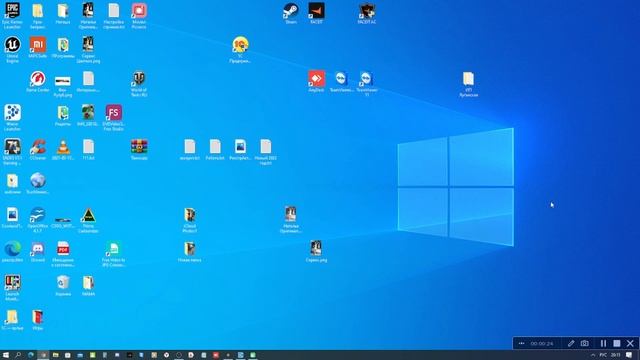Take a snapshot with recorder camera icon
Viewport: 640px width, 360px height.
[584, 343]
